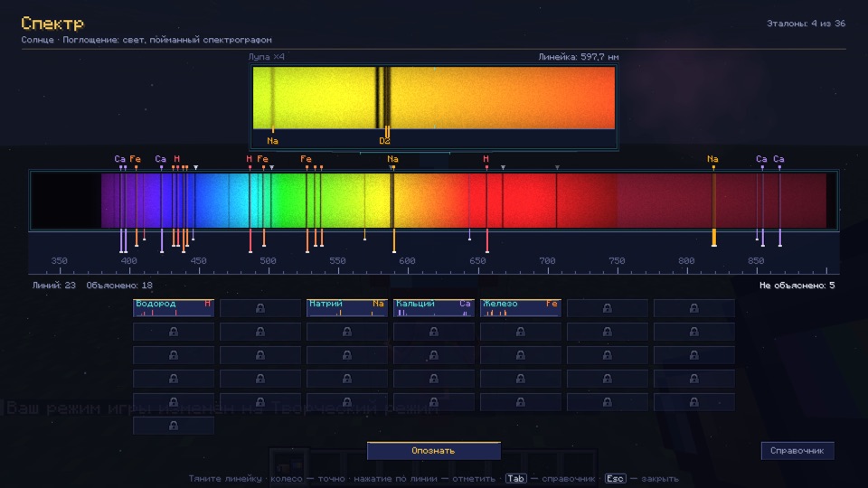Select the Ca marker near 423 nm
868x488 pixels.
coord(161,159)
